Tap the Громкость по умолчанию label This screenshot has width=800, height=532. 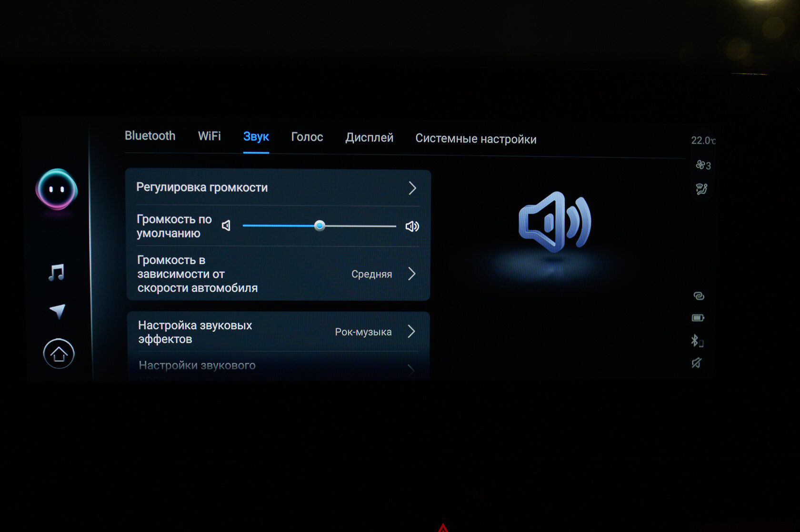pos(174,226)
